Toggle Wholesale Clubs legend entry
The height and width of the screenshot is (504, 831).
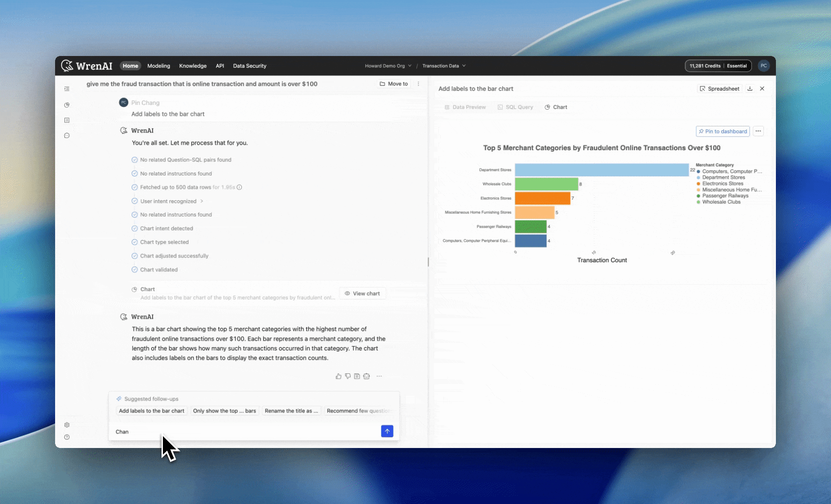pos(721,202)
